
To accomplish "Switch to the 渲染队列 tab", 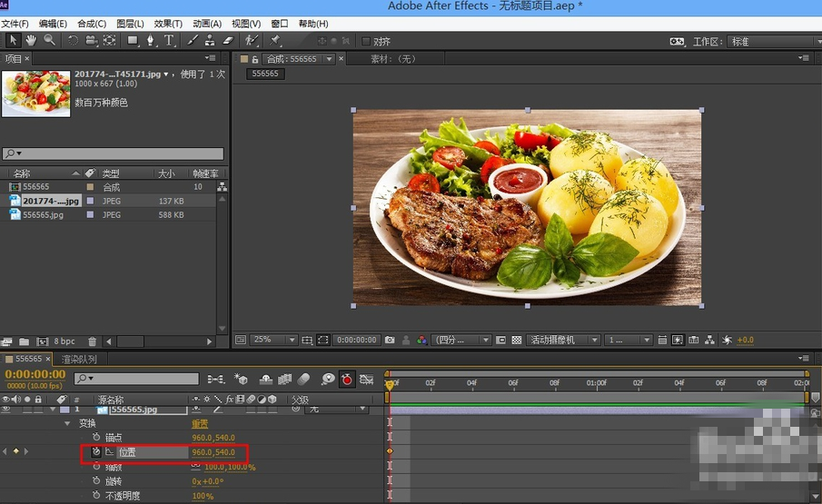I will pos(80,359).
